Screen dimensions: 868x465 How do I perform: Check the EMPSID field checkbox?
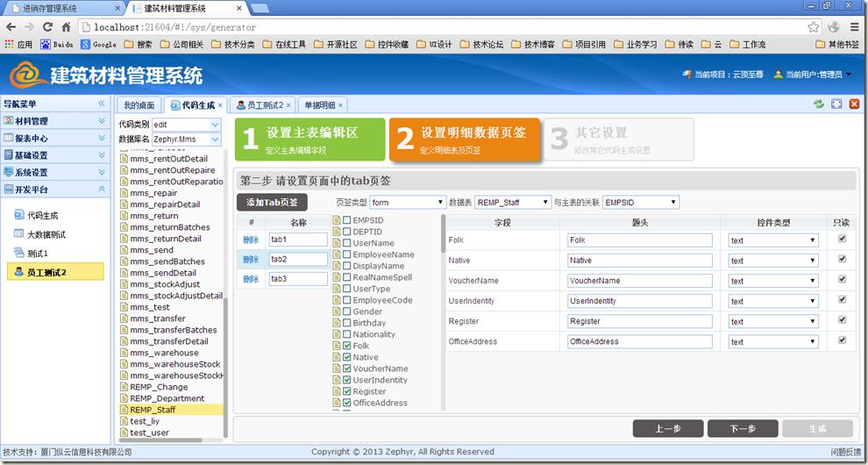(348, 220)
